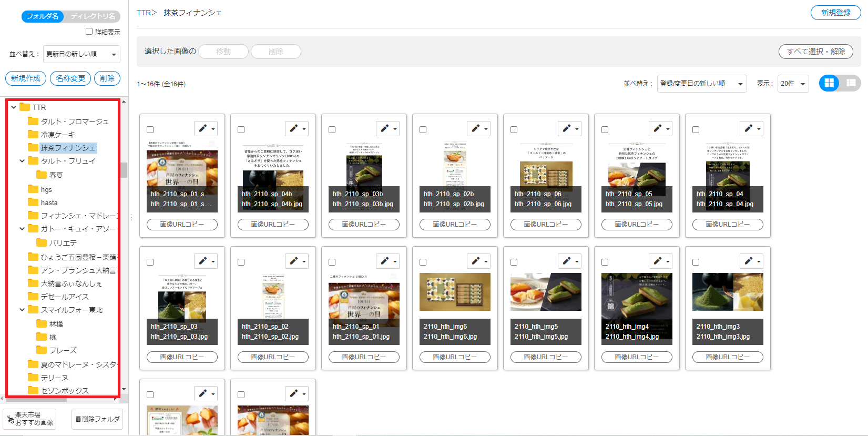Check the box for hth_2110_sp_03 image
Viewport: 868px width, 436px height.
pos(150,262)
